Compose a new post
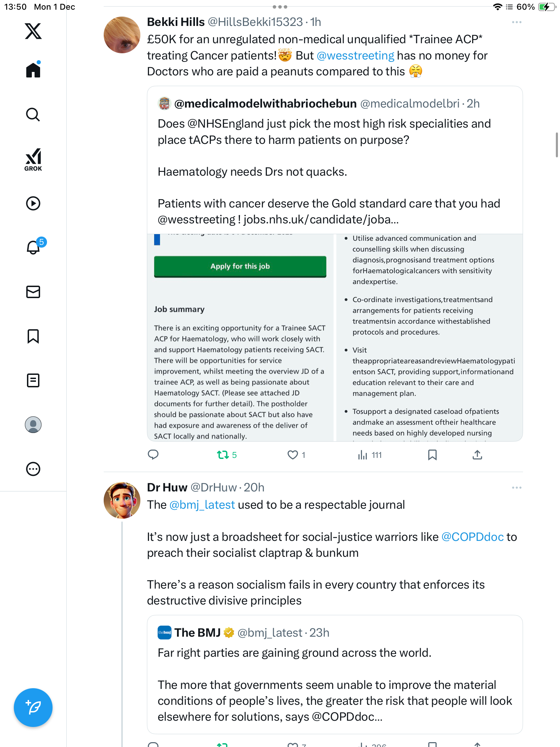The width and height of the screenshot is (560, 747). [33, 708]
